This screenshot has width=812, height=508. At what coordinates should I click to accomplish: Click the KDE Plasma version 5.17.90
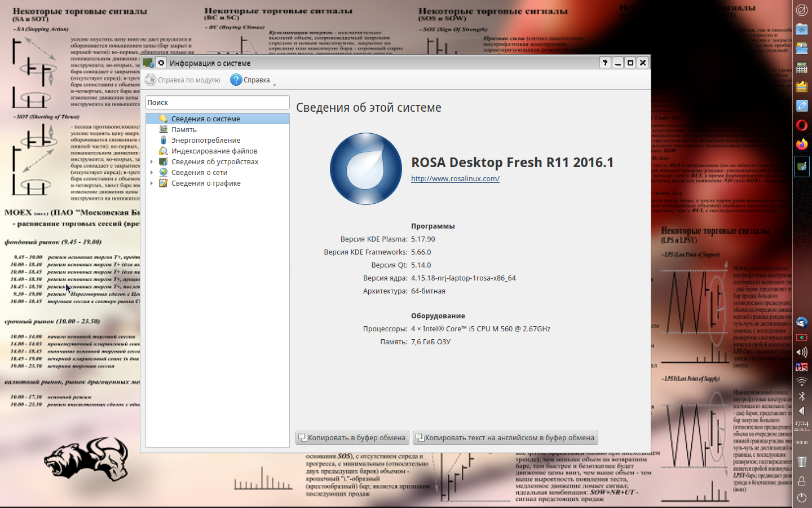coord(423,239)
